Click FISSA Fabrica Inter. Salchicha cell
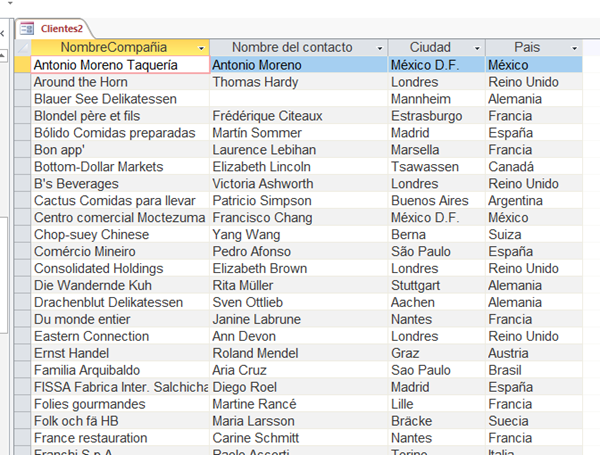600x455 pixels. pyautogui.click(x=120, y=387)
